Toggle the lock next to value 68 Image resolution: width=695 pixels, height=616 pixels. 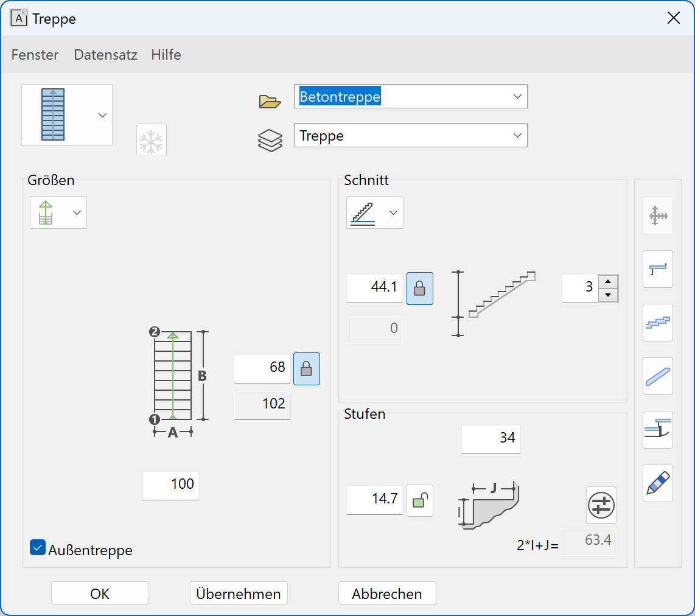coord(307,369)
